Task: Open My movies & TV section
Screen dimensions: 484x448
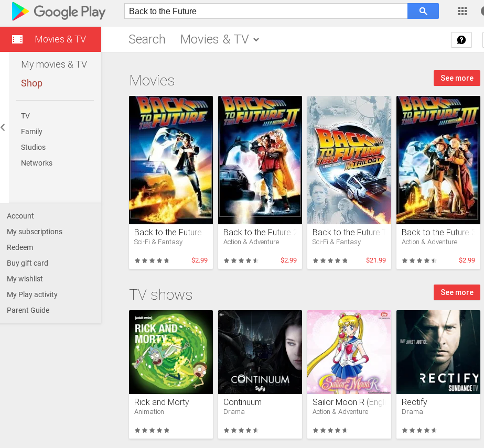Action: (54, 64)
